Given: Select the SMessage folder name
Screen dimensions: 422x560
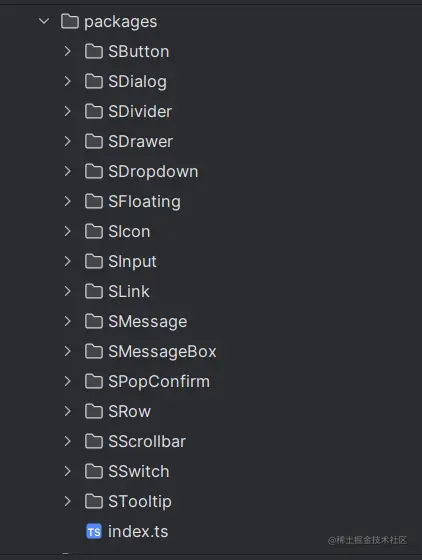Looking at the screenshot, I should tap(148, 322).
